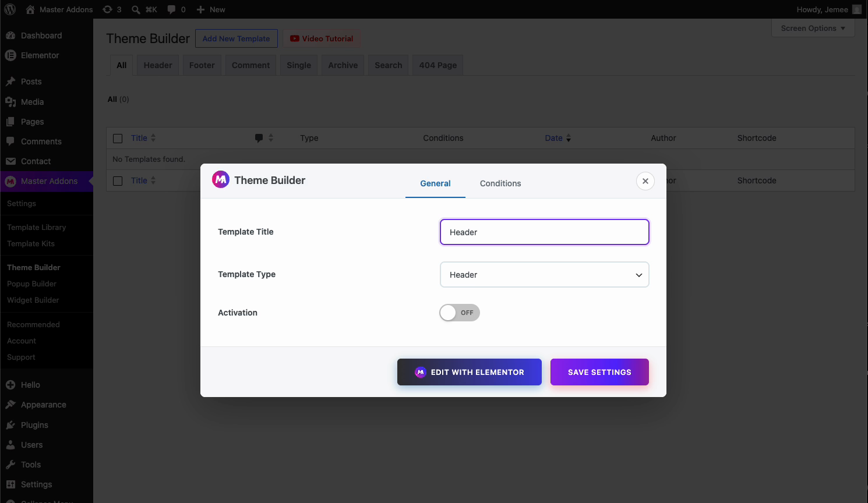Screen dimensions: 868x503
Task: Click All (0) filter link
Action: (x=118, y=99)
